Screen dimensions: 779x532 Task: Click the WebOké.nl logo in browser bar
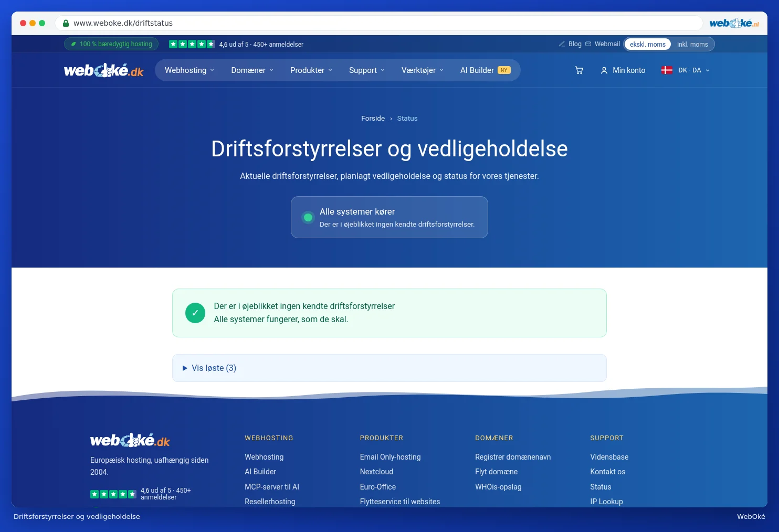[734, 23]
